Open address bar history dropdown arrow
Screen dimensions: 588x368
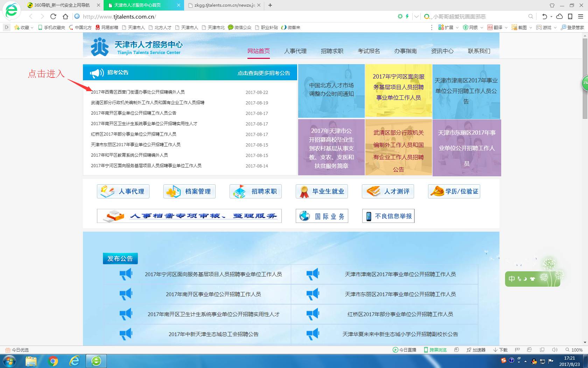pyautogui.click(x=416, y=16)
